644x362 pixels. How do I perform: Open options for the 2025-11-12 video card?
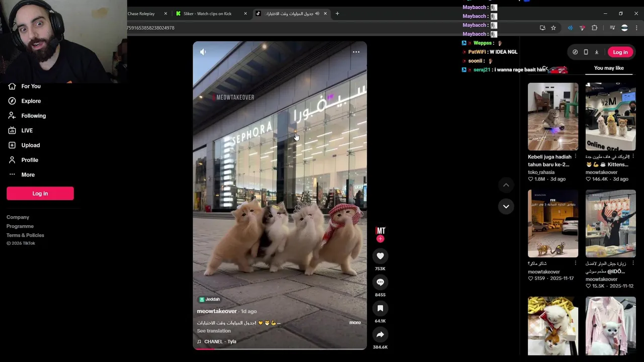(x=633, y=263)
